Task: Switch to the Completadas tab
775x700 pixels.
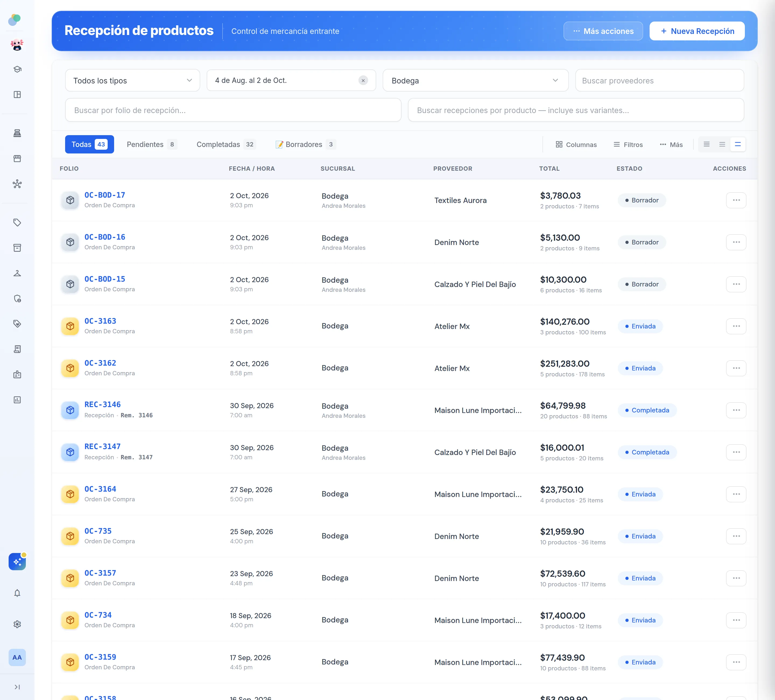Action: pyautogui.click(x=226, y=144)
